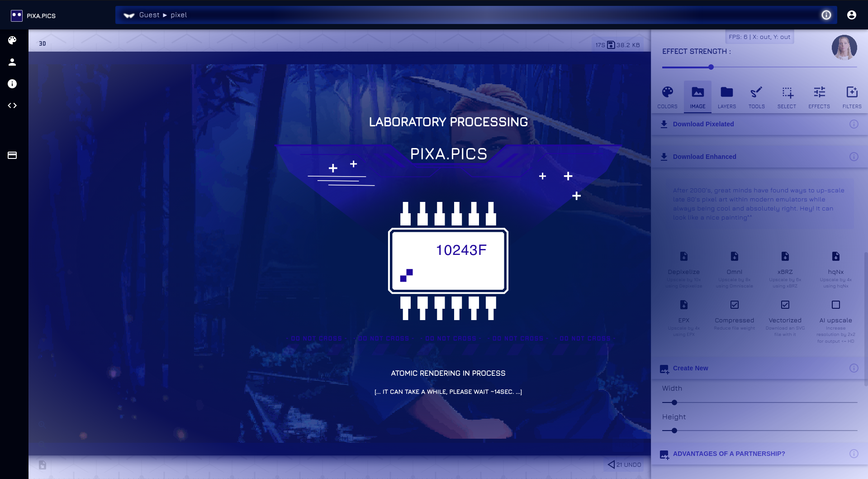The width and height of the screenshot is (868, 479).
Task: Switch to the Filters tab
Action: pyautogui.click(x=852, y=97)
